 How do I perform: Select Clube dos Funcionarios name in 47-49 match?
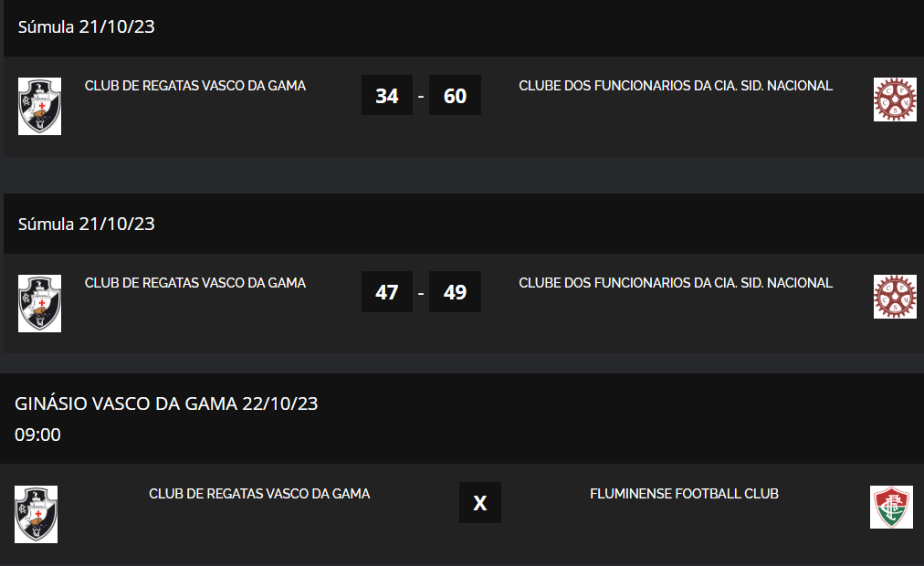pyautogui.click(x=676, y=283)
